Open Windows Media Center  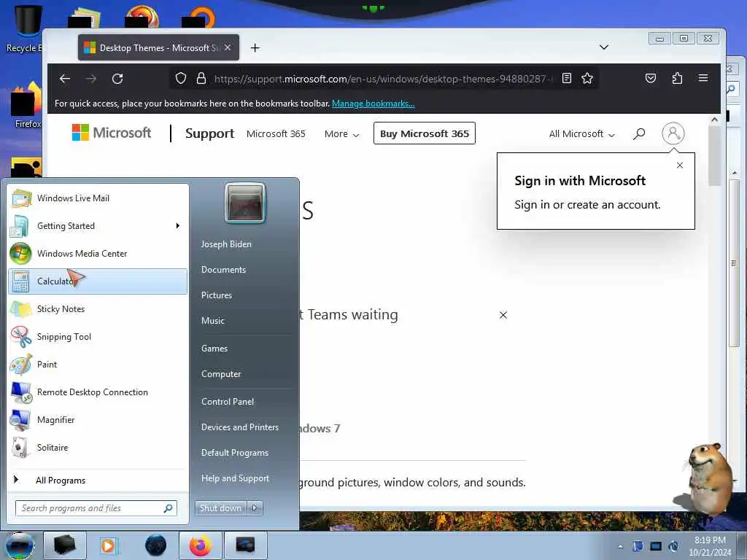[98, 253]
